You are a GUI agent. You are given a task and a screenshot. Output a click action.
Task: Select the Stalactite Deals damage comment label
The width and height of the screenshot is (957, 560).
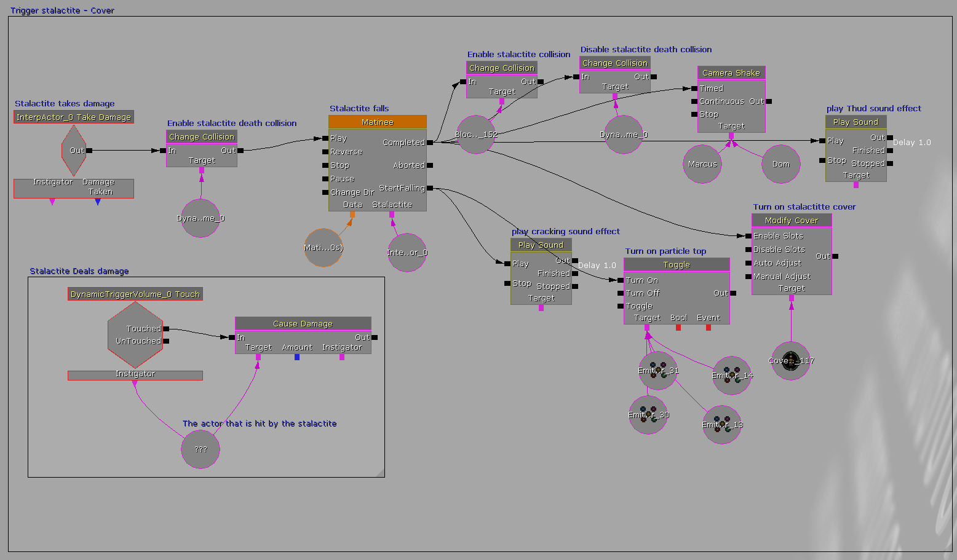pos(79,271)
